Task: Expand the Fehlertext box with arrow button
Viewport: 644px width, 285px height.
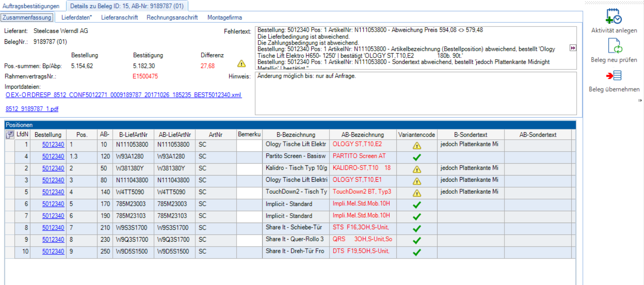Action: click(x=572, y=48)
